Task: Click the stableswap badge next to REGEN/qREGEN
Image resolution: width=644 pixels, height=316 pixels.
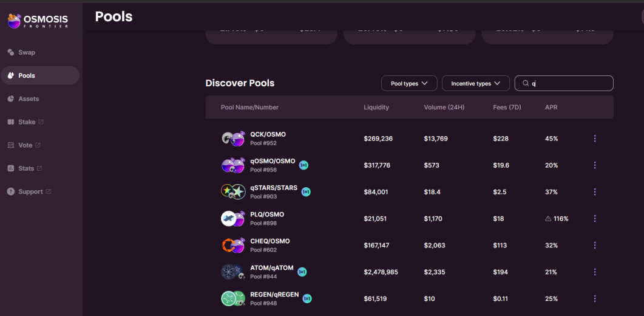Action: coord(307,298)
